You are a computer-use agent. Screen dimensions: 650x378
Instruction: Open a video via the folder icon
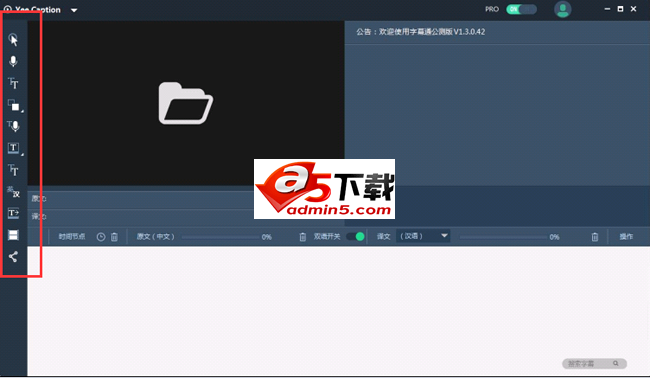(185, 103)
